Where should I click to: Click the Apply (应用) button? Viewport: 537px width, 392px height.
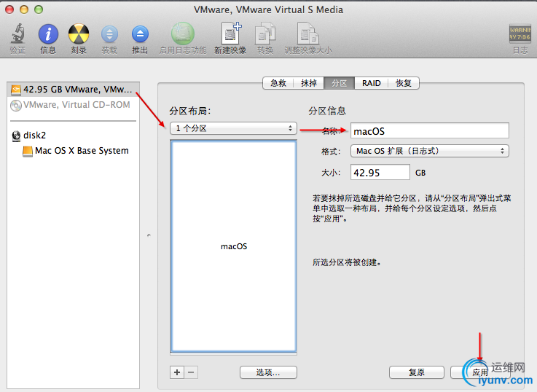pyautogui.click(x=480, y=372)
